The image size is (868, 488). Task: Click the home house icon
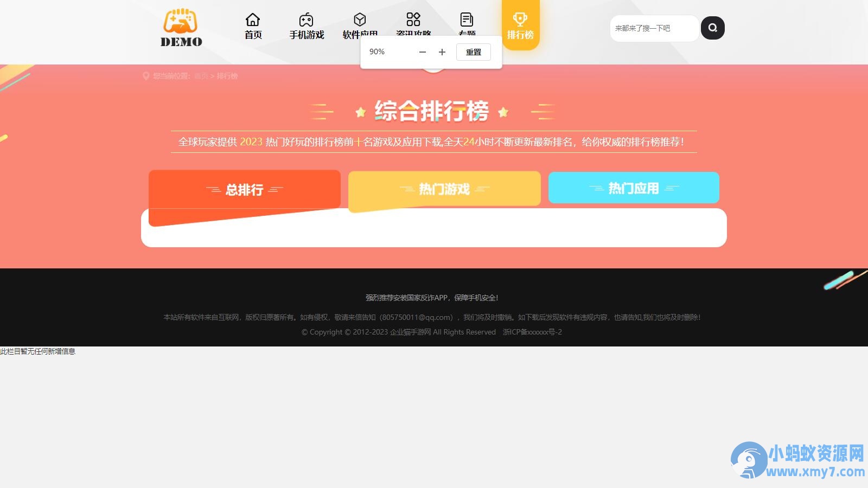coord(253,20)
